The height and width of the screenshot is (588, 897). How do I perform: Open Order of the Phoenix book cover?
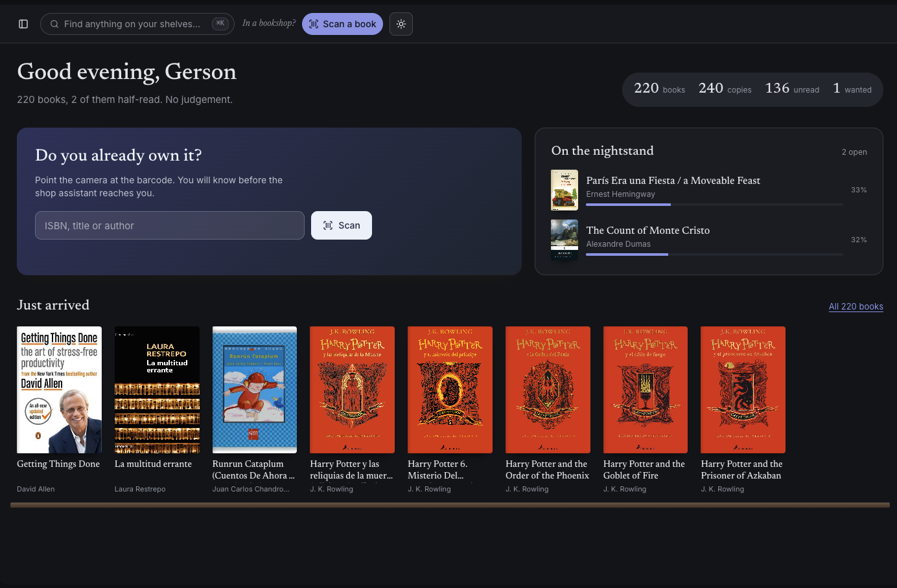548,390
